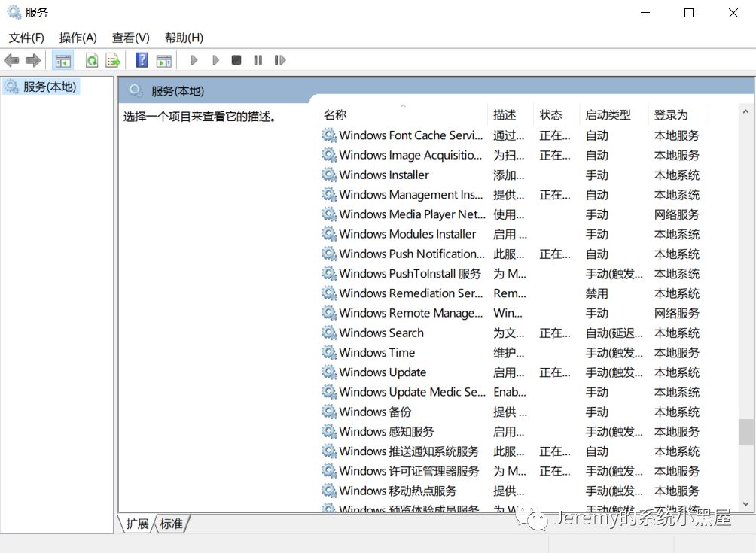The height and width of the screenshot is (553, 756).
Task: Select Windows 许可证管理器服务 row
Action: 511,471
